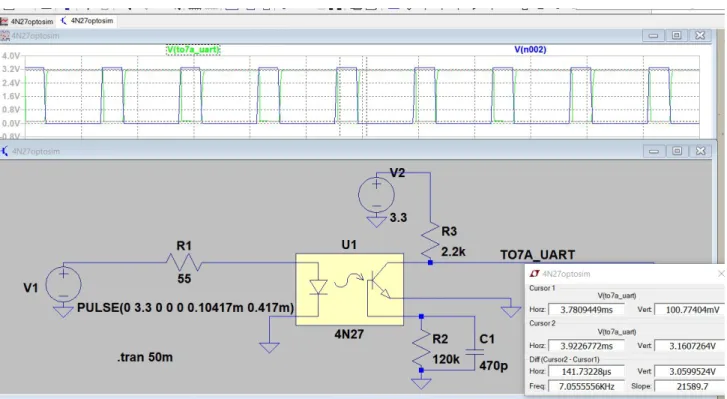Click the 4.0V axis label
Viewport: 727px width, 399px height.
coord(11,56)
